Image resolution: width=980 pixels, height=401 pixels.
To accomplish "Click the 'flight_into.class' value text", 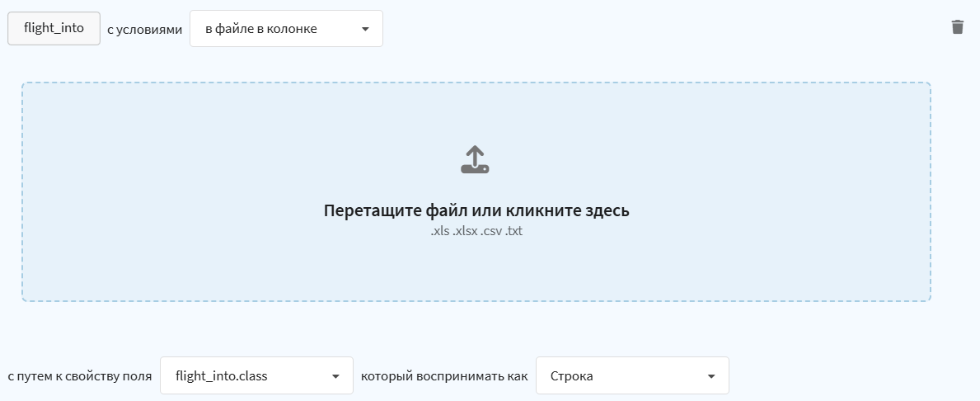I will point(221,376).
